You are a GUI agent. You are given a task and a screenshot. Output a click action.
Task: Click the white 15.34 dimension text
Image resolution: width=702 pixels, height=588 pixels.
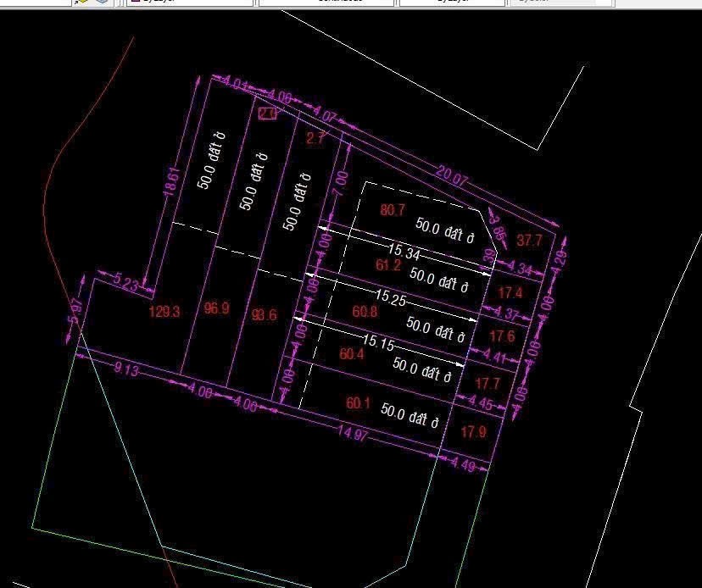tap(404, 252)
